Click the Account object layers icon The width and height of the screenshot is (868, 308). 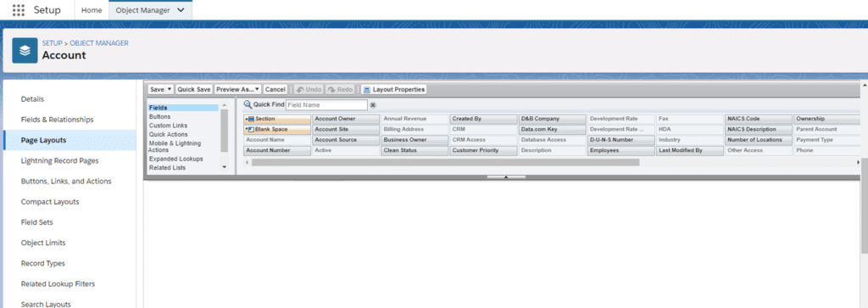coord(25,50)
